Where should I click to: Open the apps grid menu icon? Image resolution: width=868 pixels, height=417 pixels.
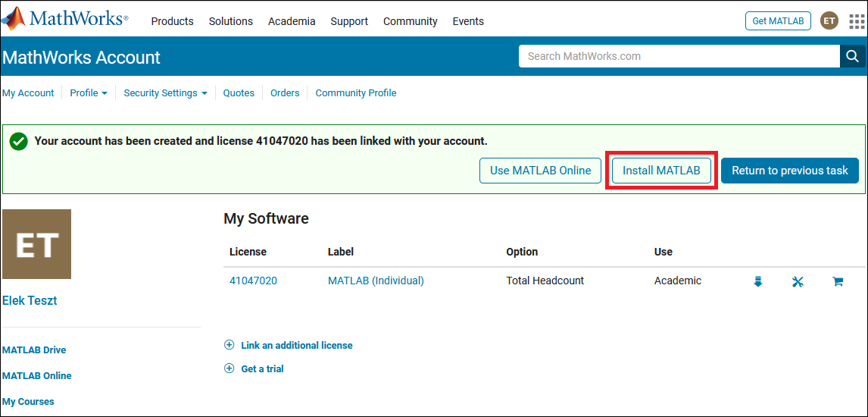pos(856,21)
